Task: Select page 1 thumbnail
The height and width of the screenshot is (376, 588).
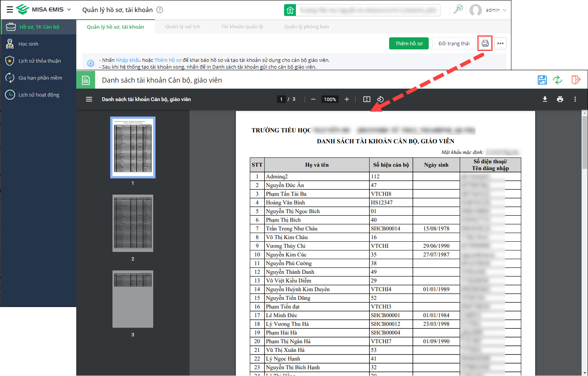Action: 133,147
